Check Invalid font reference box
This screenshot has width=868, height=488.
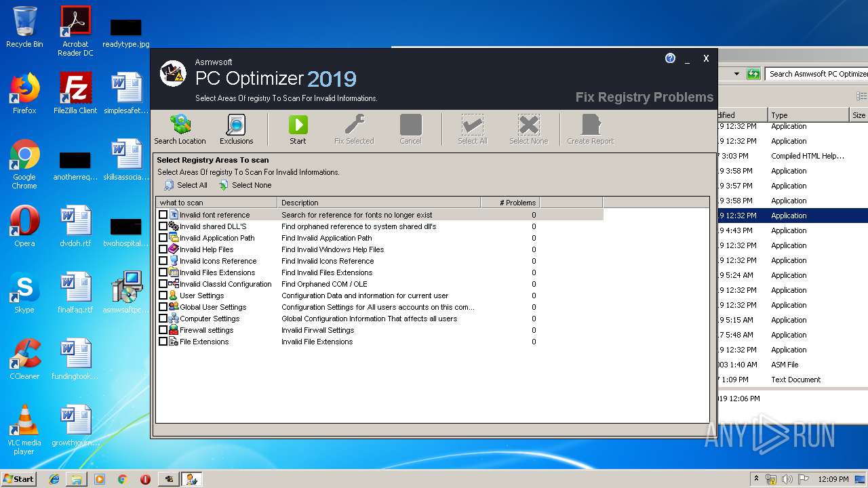[163, 215]
